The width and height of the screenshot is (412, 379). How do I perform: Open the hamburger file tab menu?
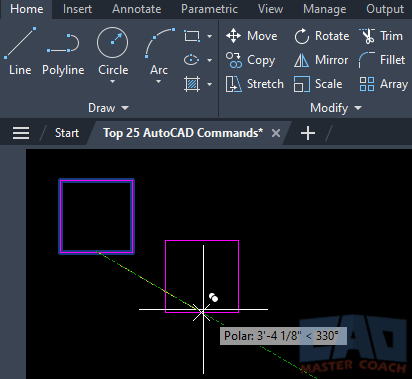[21, 133]
